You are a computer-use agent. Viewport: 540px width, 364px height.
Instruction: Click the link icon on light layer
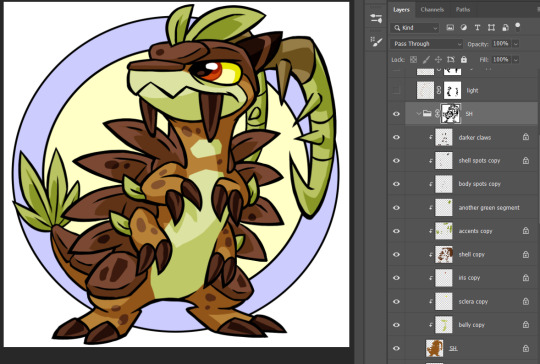439,91
